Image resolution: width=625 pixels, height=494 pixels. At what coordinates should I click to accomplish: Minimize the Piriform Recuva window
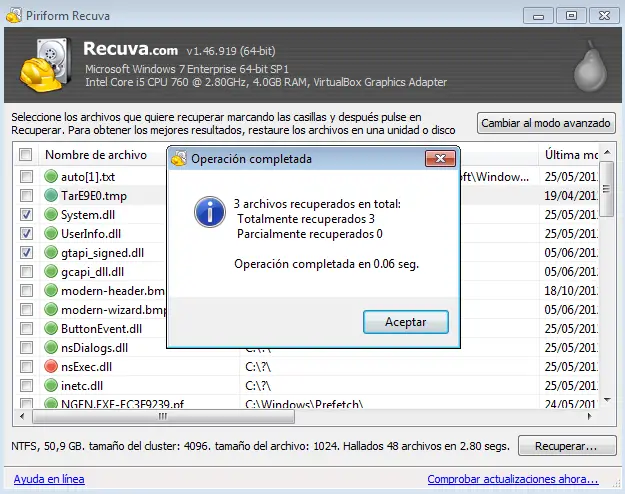539,16
